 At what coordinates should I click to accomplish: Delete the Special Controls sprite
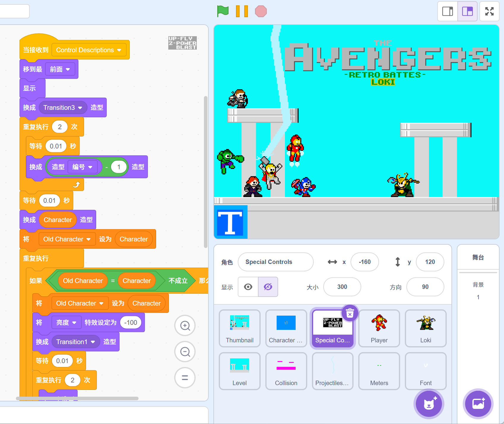pos(350,313)
